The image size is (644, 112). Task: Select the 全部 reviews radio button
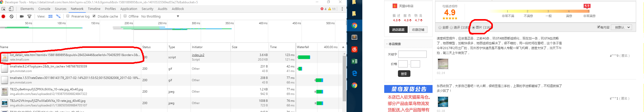[440, 27]
